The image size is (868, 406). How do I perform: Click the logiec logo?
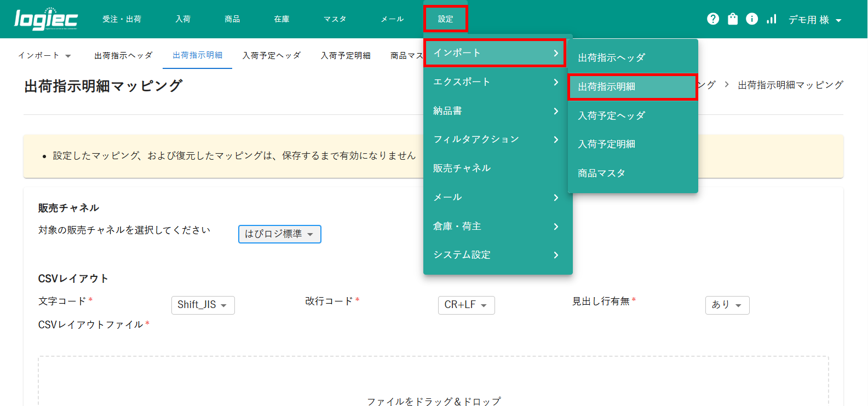[46, 19]
